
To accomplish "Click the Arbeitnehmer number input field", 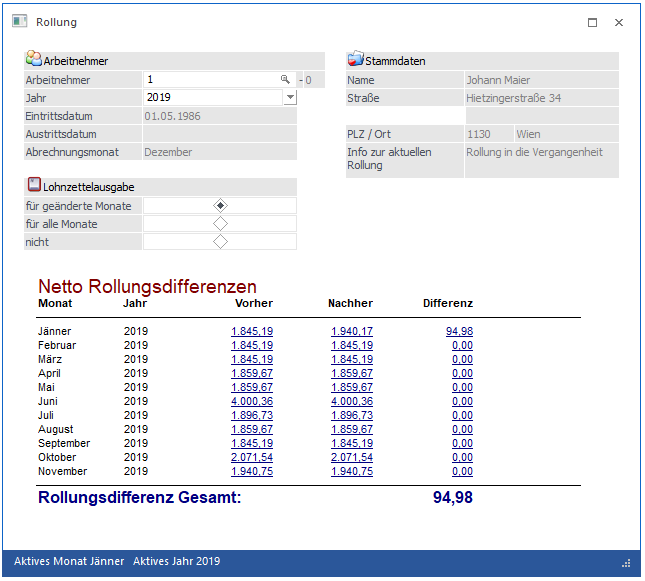I will click(210, 79).
